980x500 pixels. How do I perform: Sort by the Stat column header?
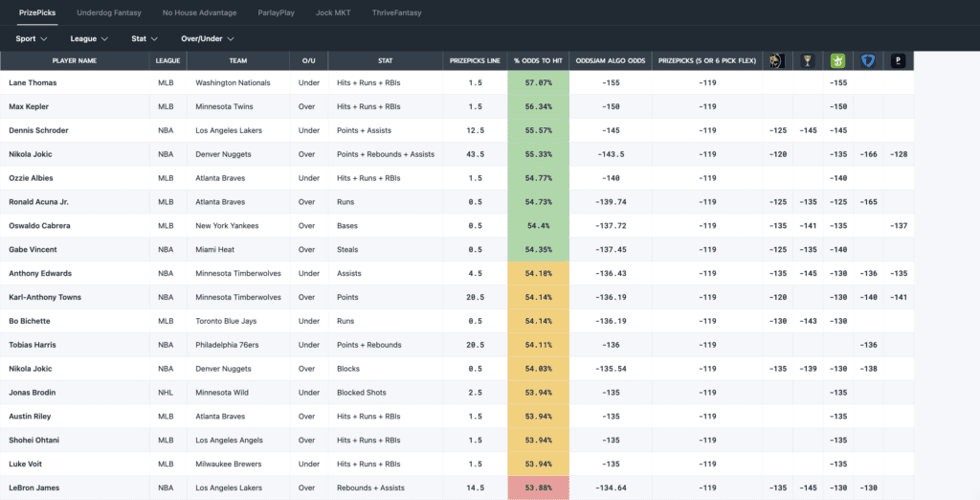tap(386, 60)
